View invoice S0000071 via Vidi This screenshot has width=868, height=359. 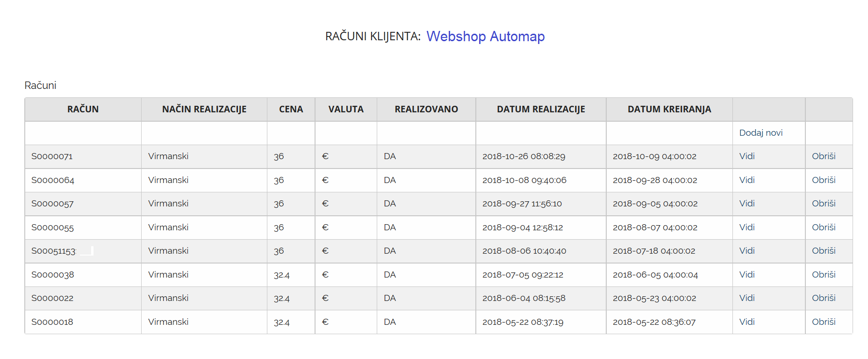point(746,156)
